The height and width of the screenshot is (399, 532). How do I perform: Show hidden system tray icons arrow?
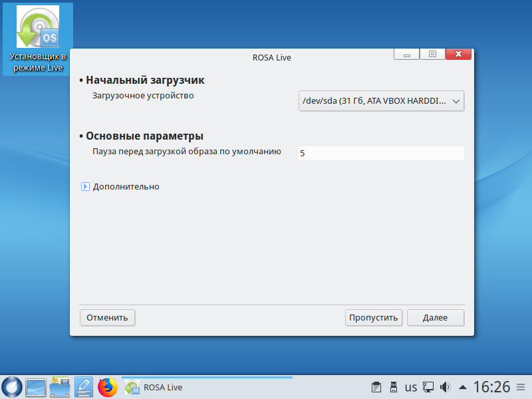[463, 387]
